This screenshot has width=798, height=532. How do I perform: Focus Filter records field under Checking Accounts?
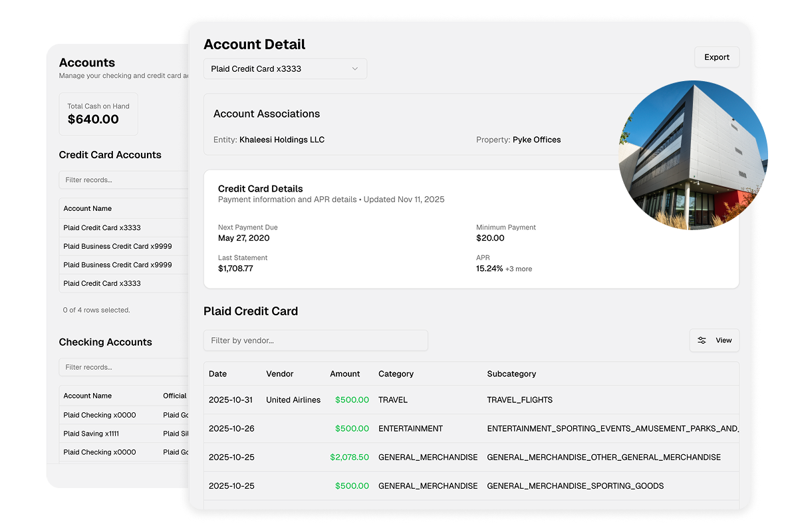click(x=124, y=367)
